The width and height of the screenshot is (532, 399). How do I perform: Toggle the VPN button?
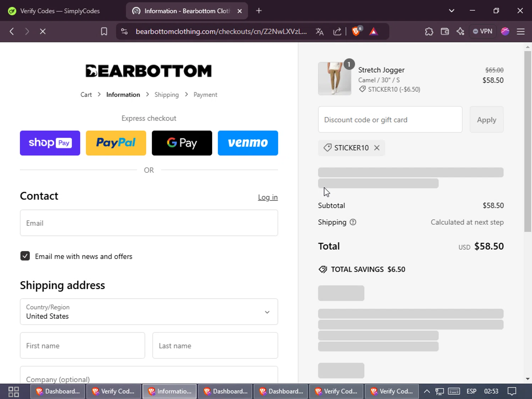(483, 31)
